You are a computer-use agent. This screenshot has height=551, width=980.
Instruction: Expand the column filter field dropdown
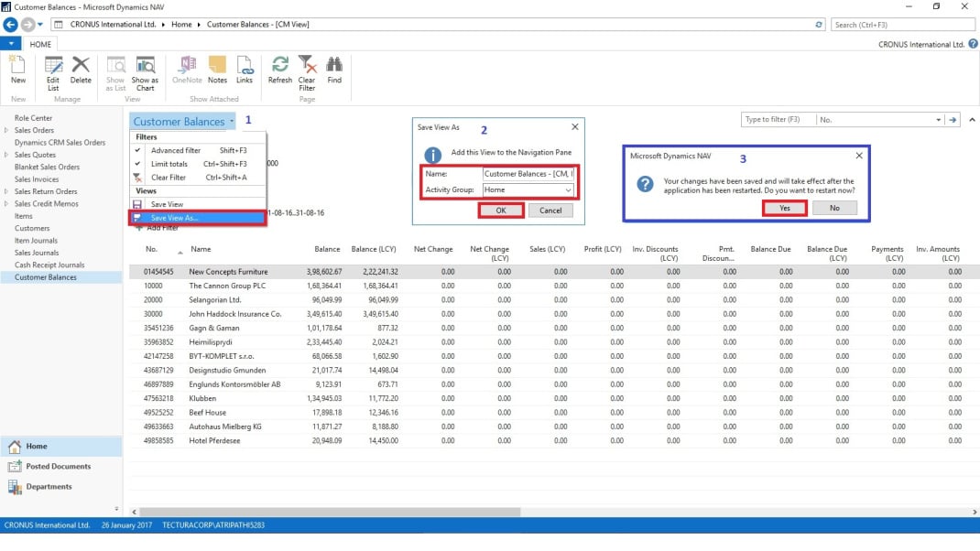click(x=937, y=119)
